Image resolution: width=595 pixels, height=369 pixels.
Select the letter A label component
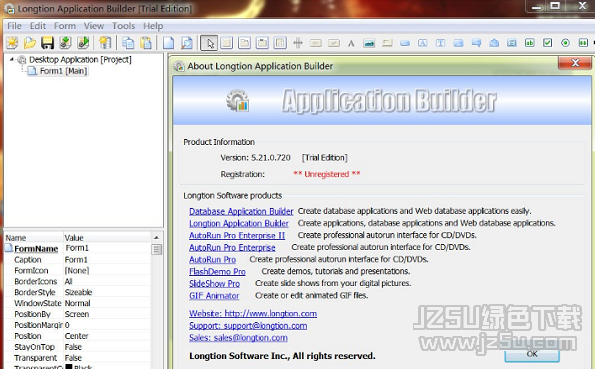point(351,43)
